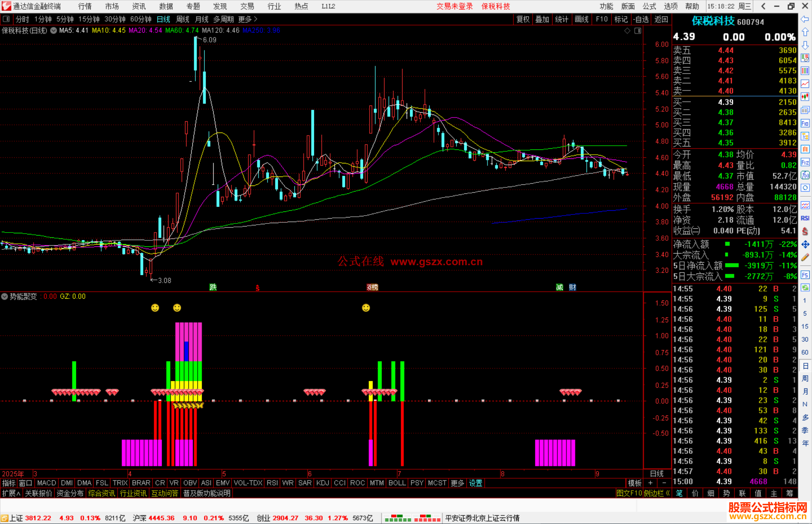
Task: Toggle 自选 watchlist membership
Action: pos(641,20)
